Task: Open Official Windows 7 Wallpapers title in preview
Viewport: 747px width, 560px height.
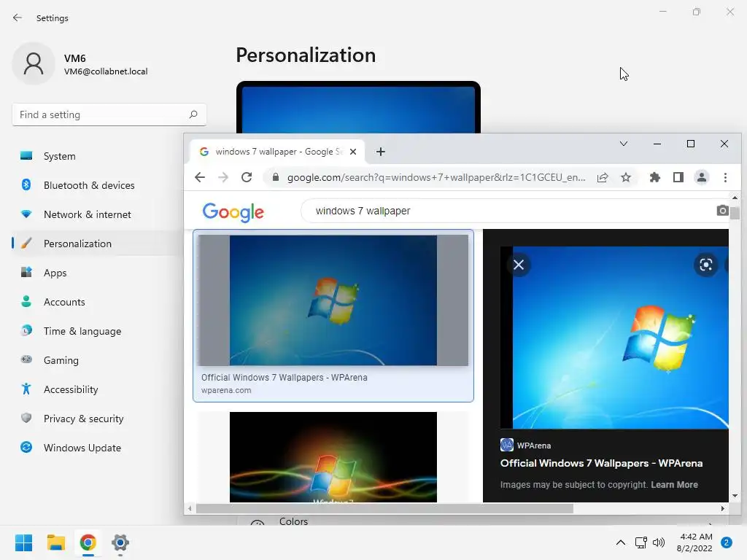Action: pyautogui.click(x=601, y=463)
